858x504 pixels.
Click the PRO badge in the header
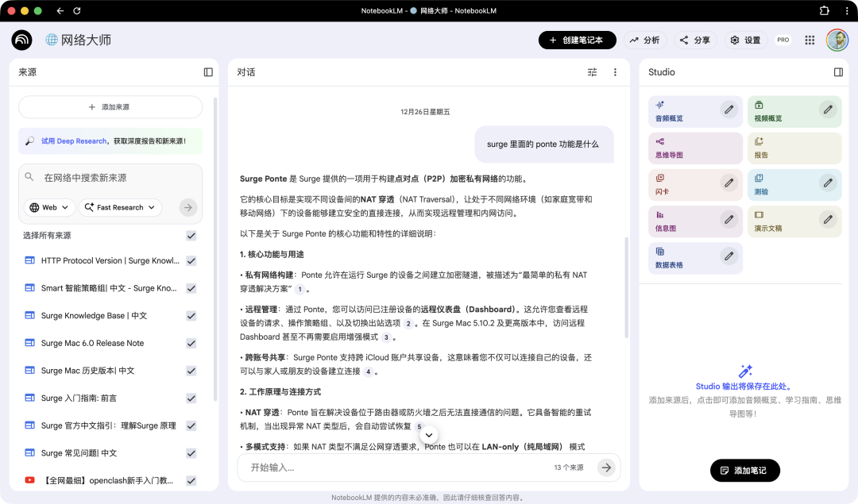[783, 40]
